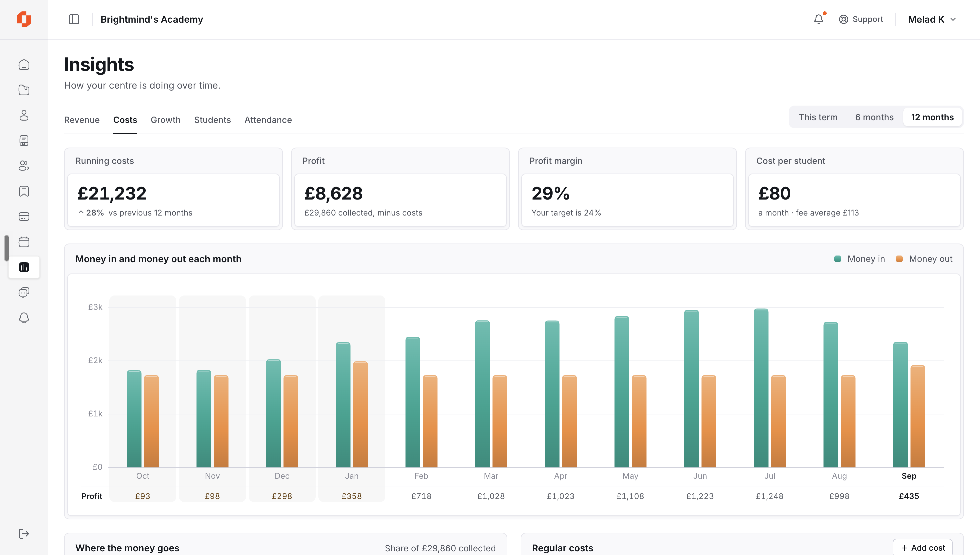Open the document list icon in sidebar
Image resolution: width=980 pixels, height=555 pixels.
tap(24, 141)
